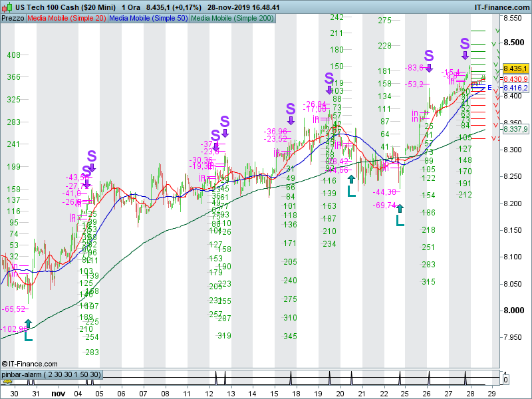Click the US Tech 100 Cash title

pos(65,7)
